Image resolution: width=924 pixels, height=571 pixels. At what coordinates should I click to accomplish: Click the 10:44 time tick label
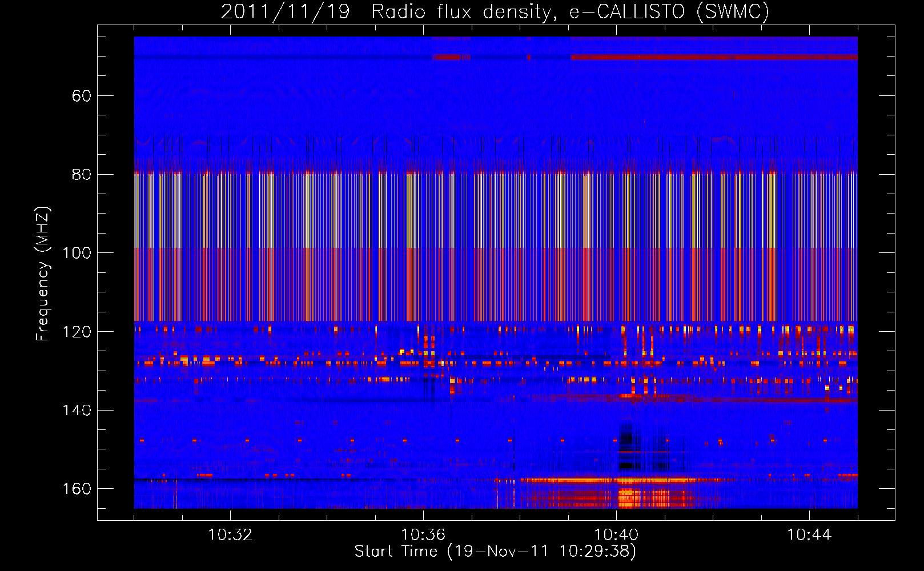pos(809,535)
